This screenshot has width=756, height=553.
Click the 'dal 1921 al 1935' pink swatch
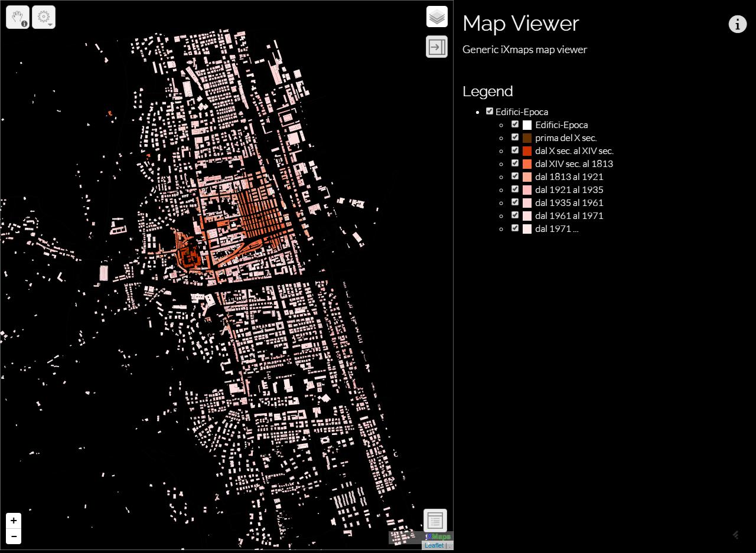527,190
